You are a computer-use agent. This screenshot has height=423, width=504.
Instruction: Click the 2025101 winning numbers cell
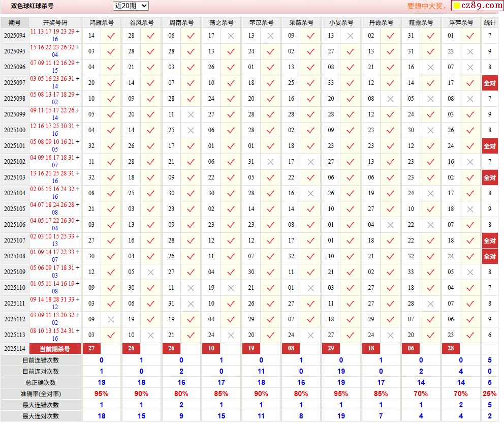[x=55, y=146]
